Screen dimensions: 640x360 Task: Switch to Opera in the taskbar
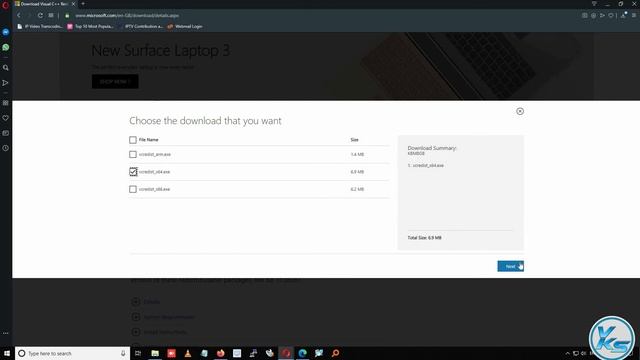[x=286, y=353]
